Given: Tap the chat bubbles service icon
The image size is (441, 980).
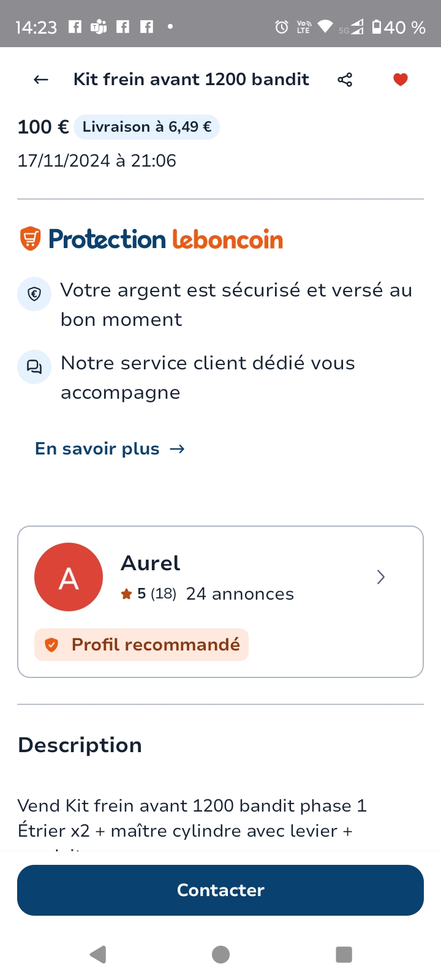Looking at the screenshot, I should 34,367.
